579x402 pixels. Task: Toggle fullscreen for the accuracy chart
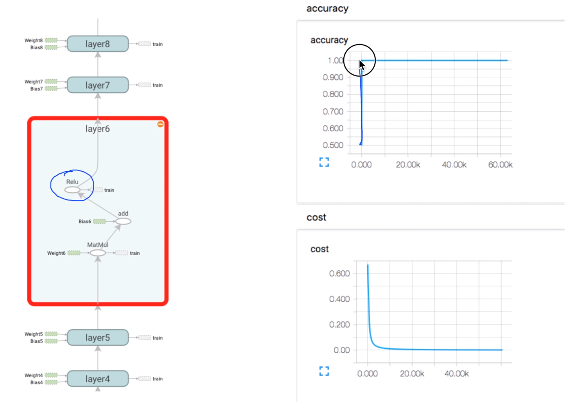[x=324, y=162]
